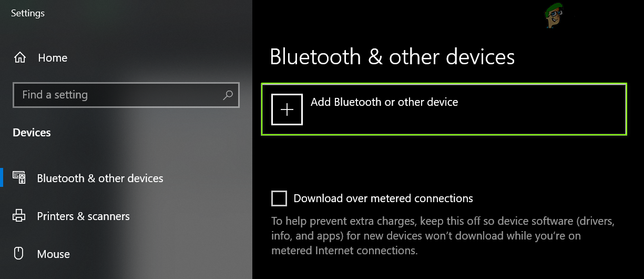
Task: Click the Download over metered connections label
Action: pyautogui.click(x=383, y=198)
